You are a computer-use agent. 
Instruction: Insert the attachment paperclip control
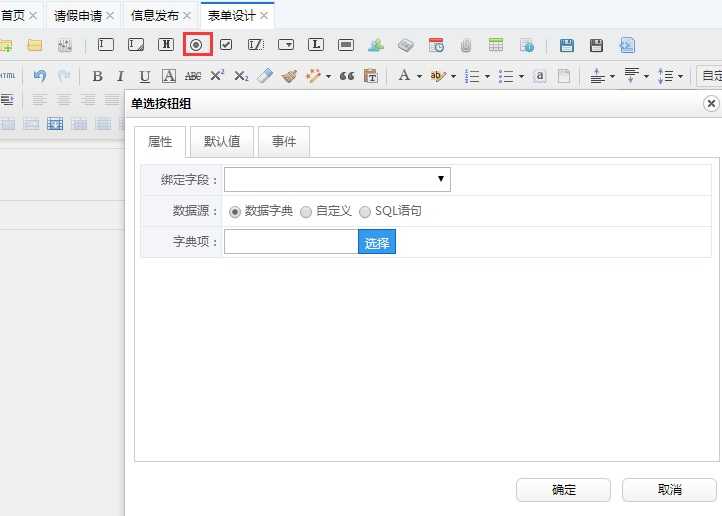466,46
